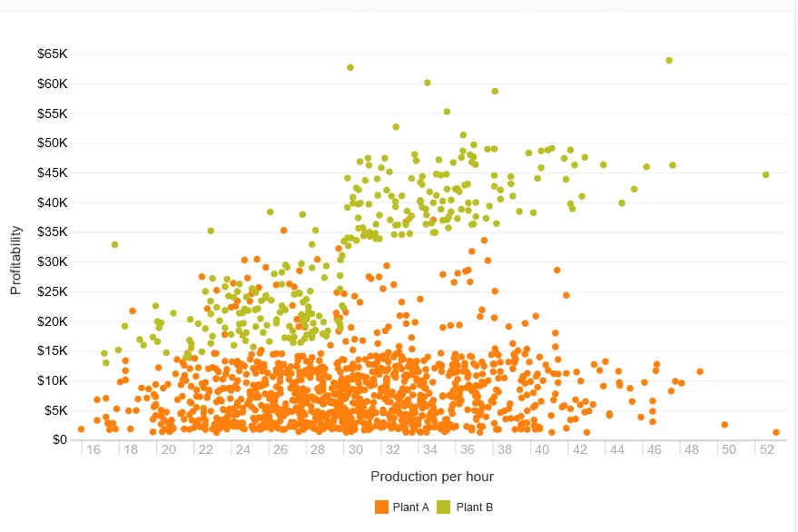
Task: Toggle the Plant A series legend label
Action: (410, 507)
